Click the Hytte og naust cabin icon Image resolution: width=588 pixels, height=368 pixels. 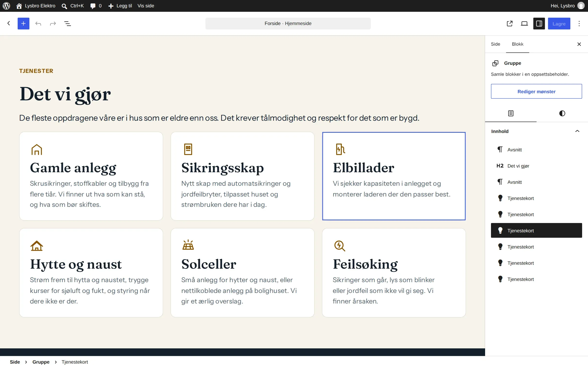(x=37, y=246)
